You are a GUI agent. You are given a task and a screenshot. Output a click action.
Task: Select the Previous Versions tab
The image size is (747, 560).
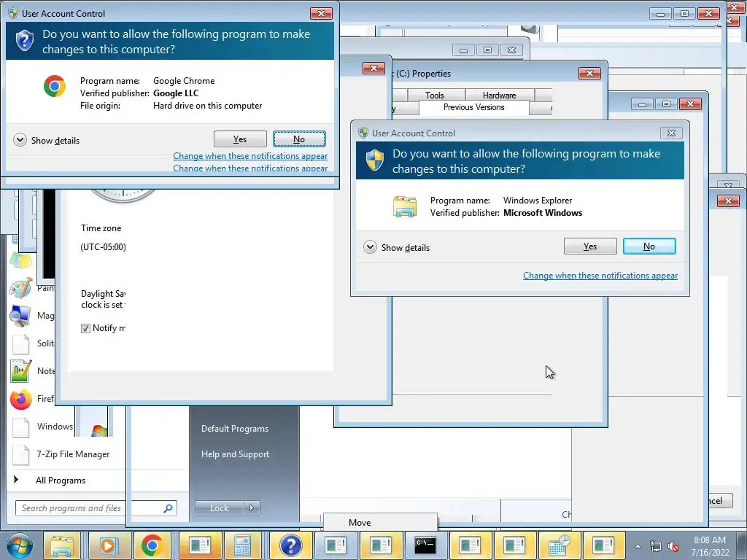tap(474, 108)
